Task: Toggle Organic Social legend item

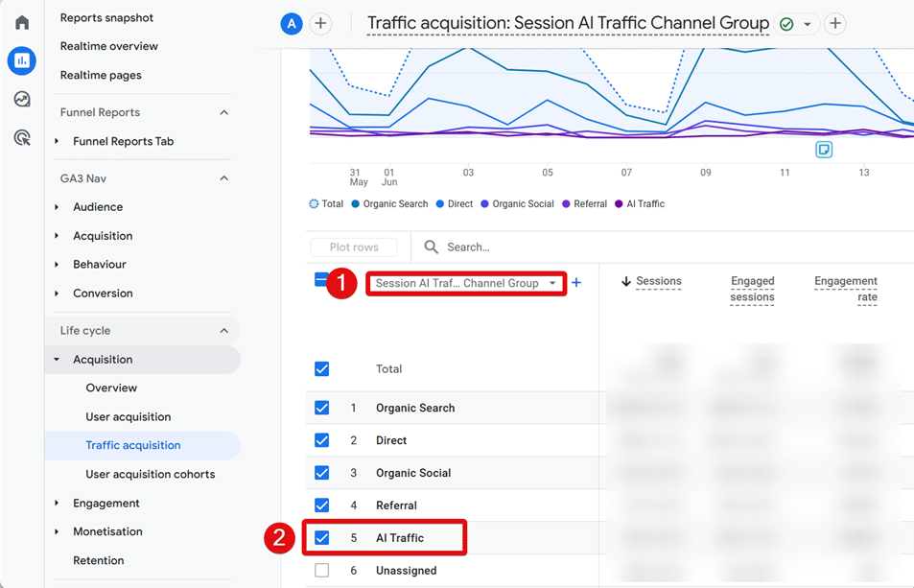Action: pos(517,204)
